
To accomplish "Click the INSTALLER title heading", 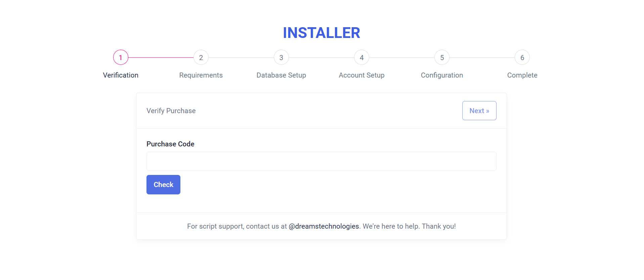I will (321, 33).
